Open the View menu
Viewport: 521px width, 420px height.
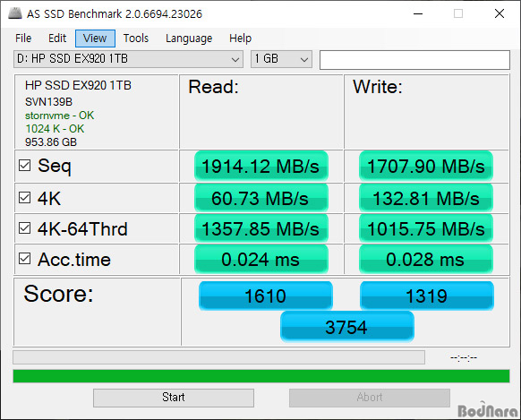point(95,39)
